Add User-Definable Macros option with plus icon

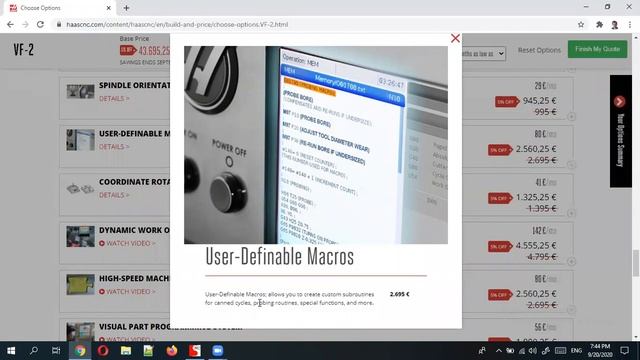click(x=571, y=165)
